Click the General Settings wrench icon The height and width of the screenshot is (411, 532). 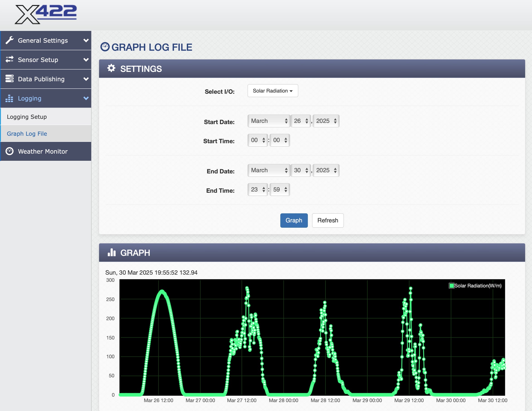coord(10,40)
